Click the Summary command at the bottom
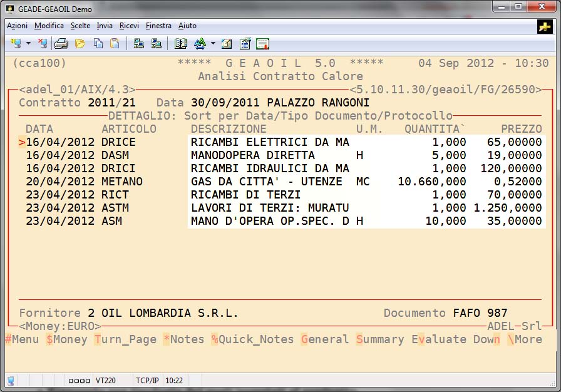Viewport: 561px width, 392px height. point(380,339)
